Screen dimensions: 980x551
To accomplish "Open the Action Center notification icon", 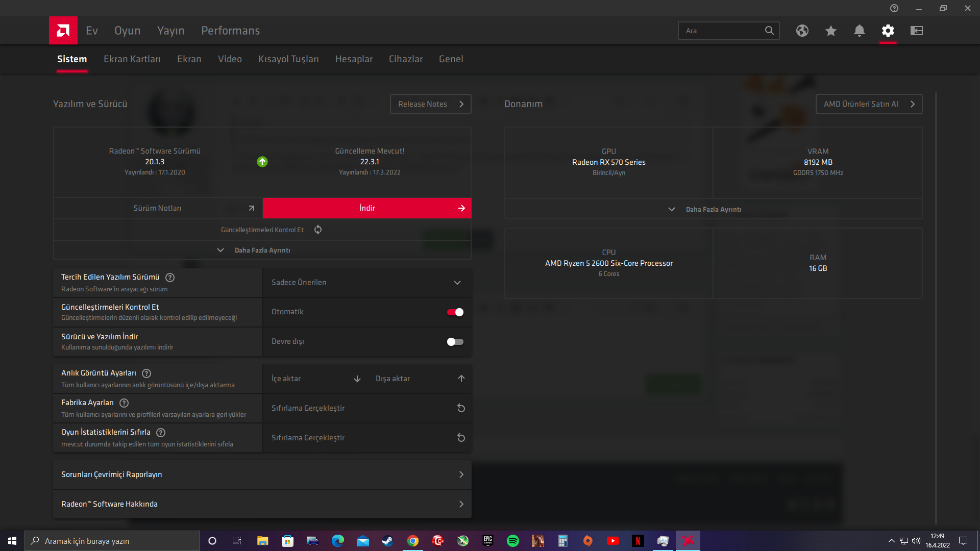I will (963, 541).
